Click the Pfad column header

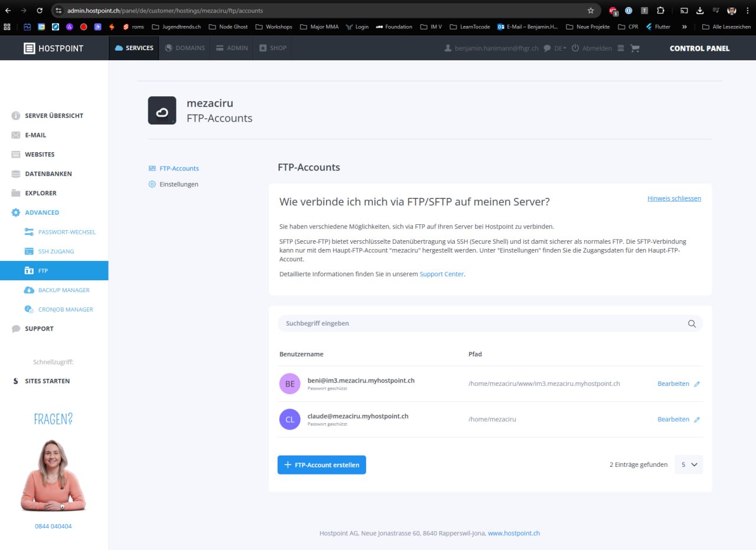[x=475, y=354]
